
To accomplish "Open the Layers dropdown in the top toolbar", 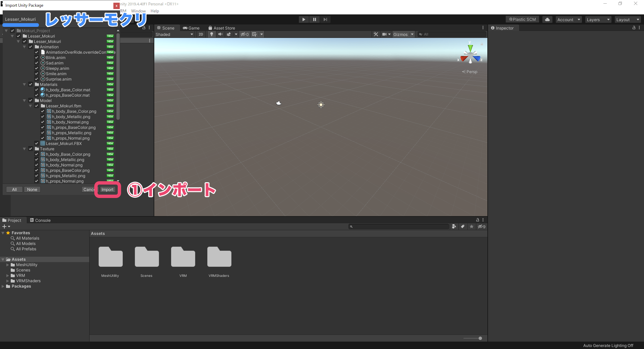I will pyautogui.click(x=597, y=19).
